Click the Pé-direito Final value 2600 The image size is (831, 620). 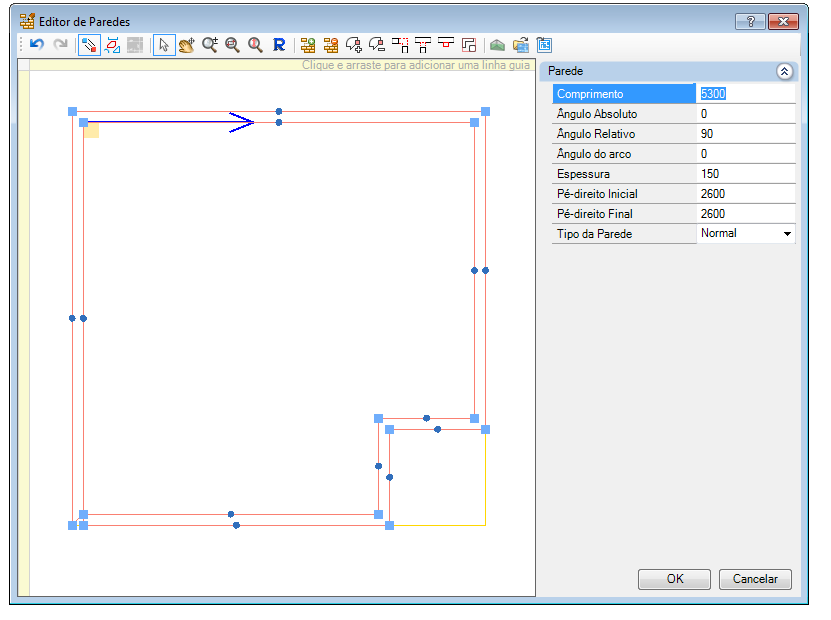pyautogui.click(x=745, y=214)
